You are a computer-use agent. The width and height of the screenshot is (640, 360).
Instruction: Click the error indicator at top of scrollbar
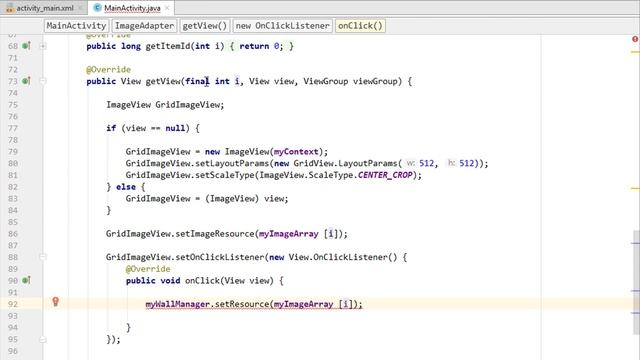(x=635, y=39)
